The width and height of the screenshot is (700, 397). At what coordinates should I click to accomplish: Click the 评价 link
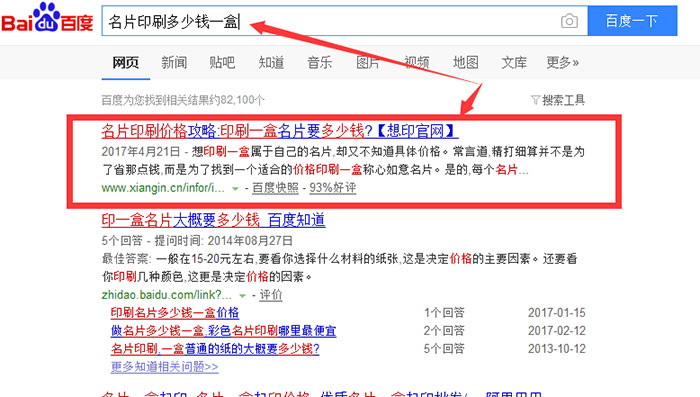coord(271,295)
